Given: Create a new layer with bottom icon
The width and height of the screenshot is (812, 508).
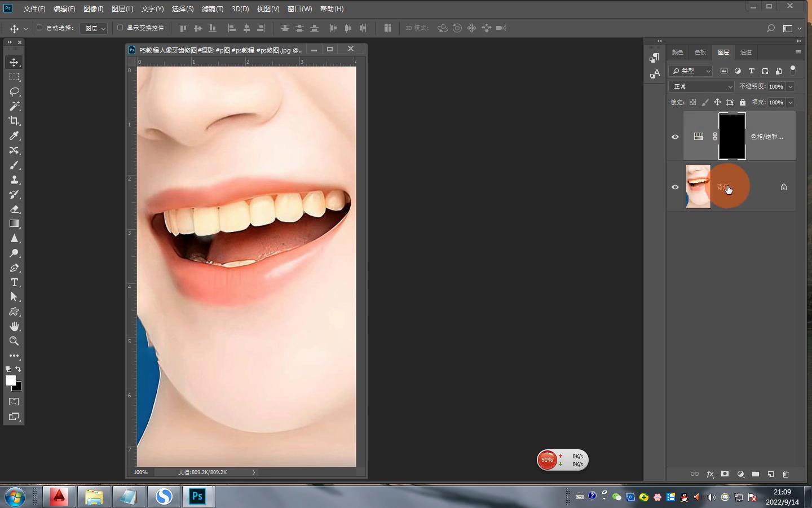Looking at the screenshot, I should point(770,474).
